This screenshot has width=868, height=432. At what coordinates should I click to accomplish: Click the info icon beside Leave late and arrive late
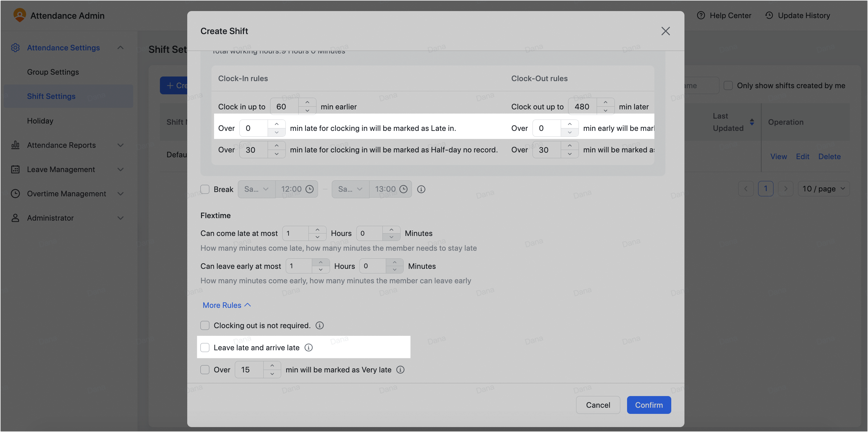pos(308,348)
